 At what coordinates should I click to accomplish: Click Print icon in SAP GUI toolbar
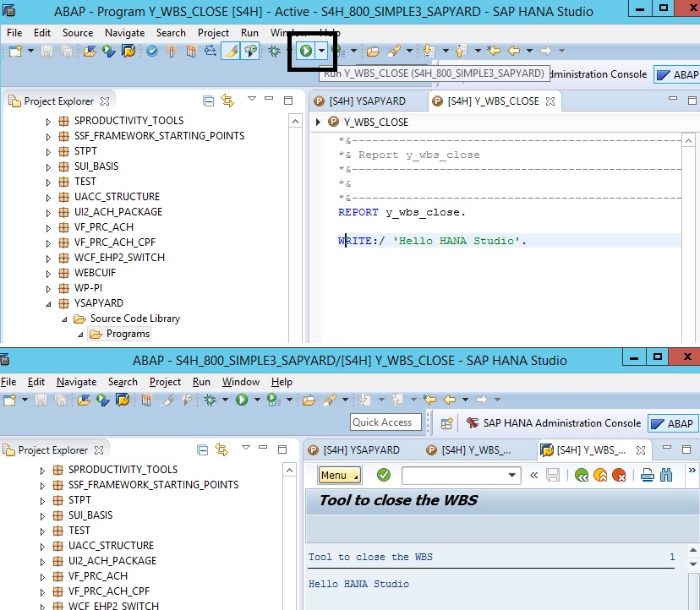tap(648, 475)
